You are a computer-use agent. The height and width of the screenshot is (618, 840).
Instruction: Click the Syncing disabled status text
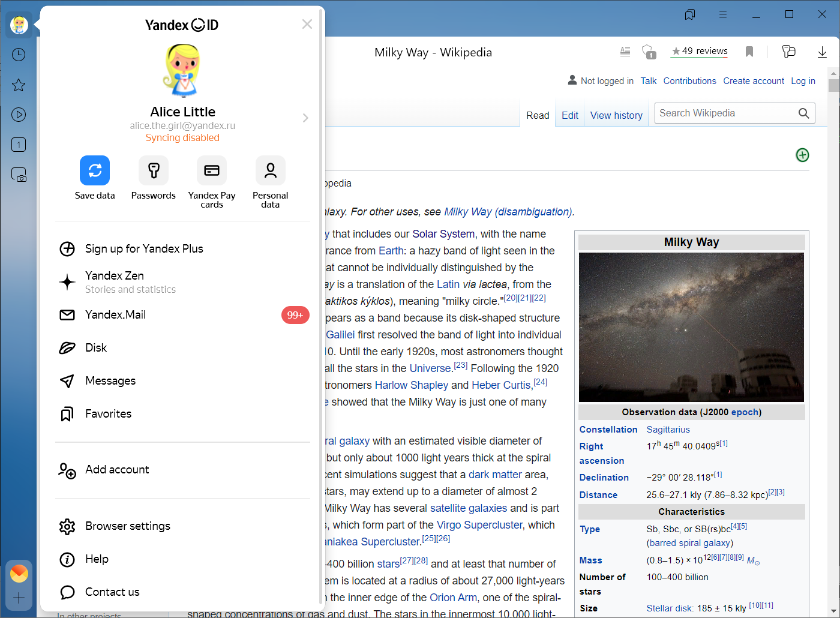coord(182,137)
